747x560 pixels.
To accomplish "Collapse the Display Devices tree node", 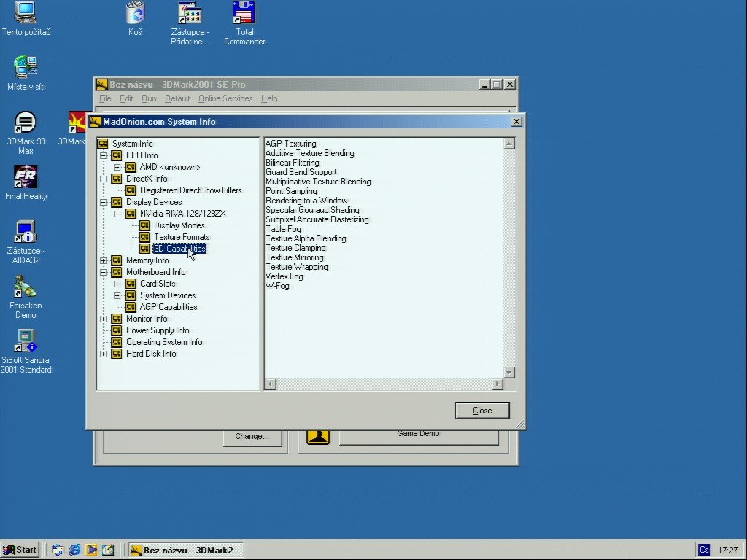I will tap(104, 202).
